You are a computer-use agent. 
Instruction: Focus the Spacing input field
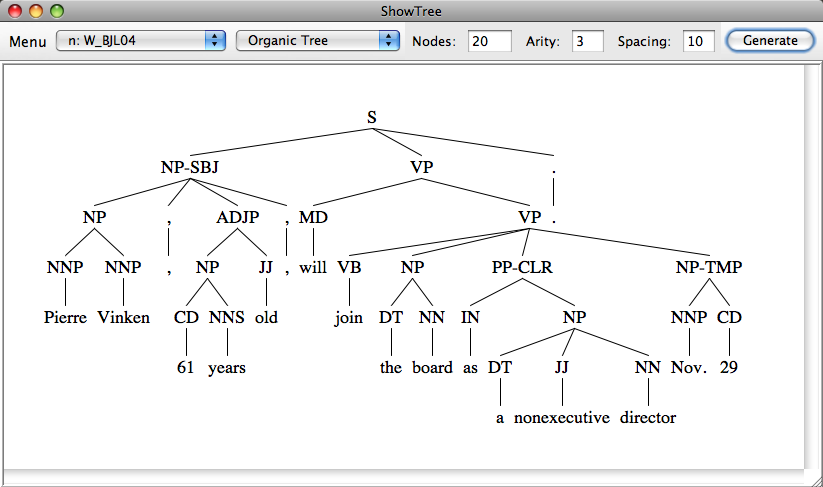pos(699,41)
